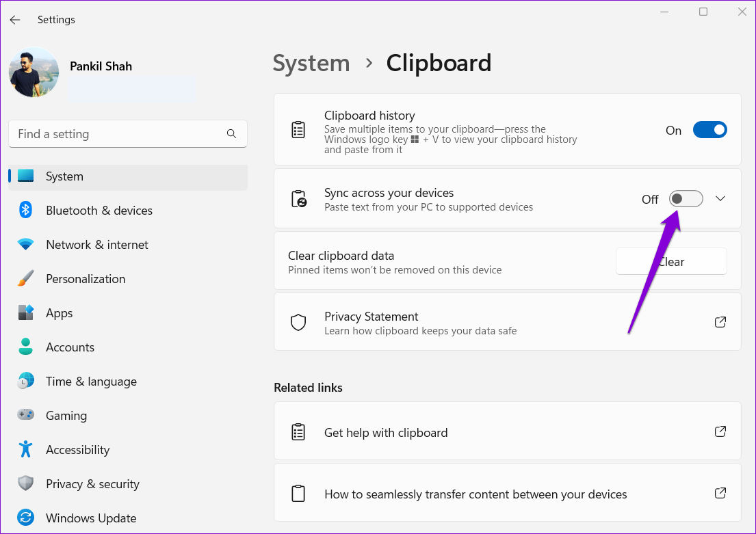Open external link icon for Privacy Statement
This screenshot has width=756, height=534.
[720, 322]
